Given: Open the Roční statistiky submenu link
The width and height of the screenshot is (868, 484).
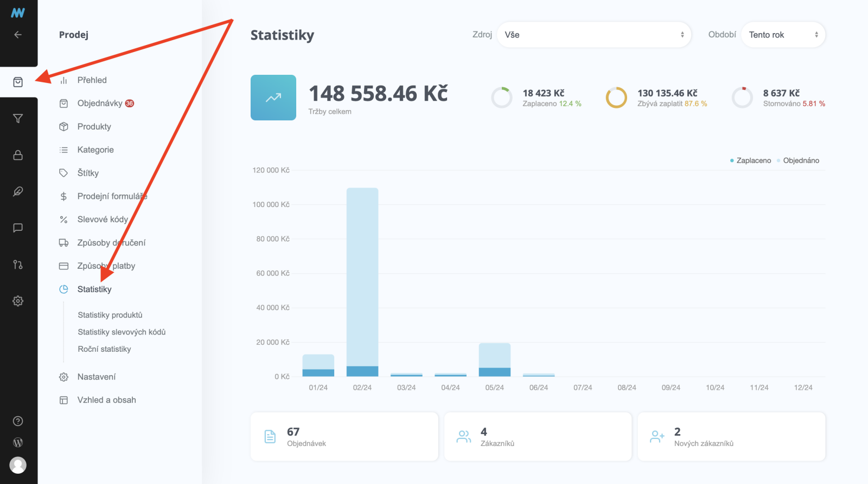Looking at the screenshot, I should click(104, 349).
